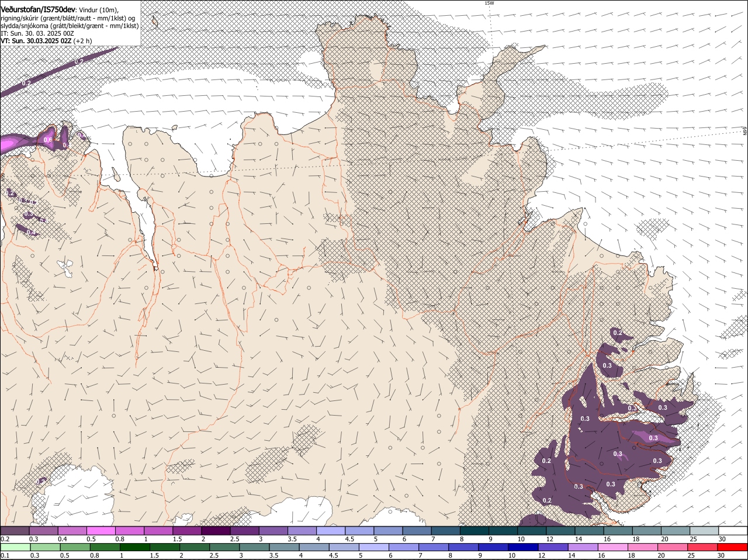Click the light gray 25 swatch in teal legend

coord(704,531)
